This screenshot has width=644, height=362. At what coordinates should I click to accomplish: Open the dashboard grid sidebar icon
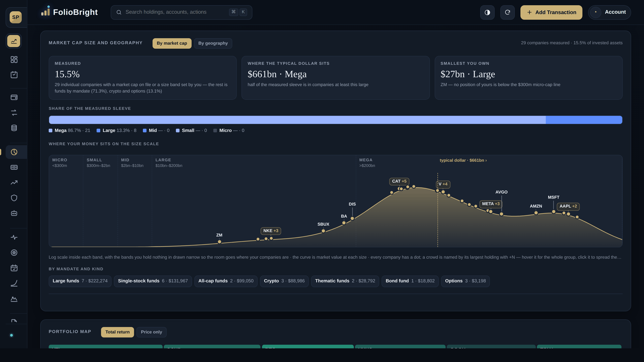14,60
